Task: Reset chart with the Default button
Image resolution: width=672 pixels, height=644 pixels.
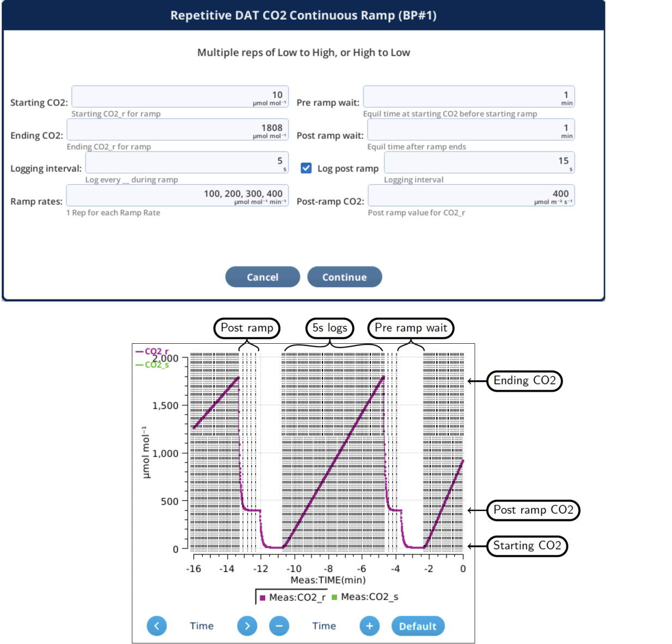Action: [x=418, y=626]
